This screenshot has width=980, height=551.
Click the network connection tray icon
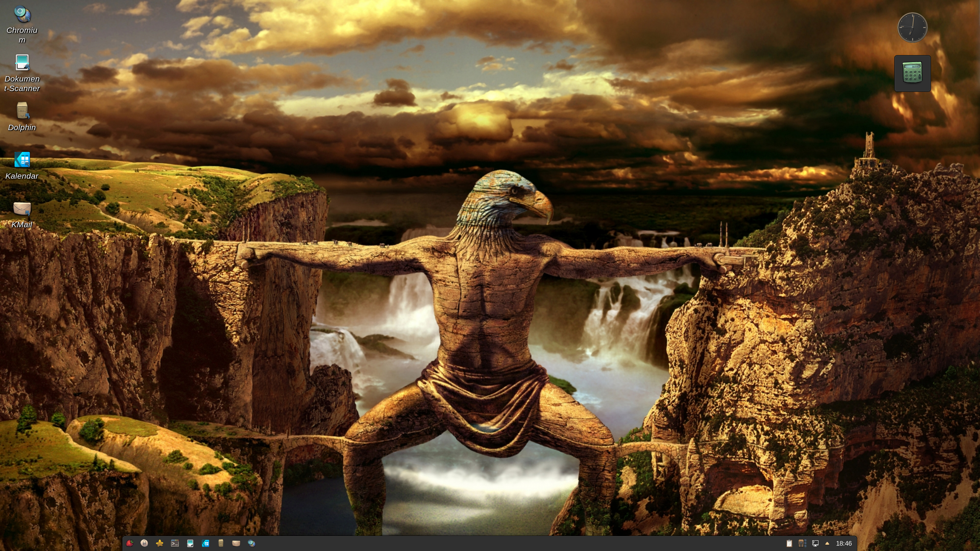point(815,543)
